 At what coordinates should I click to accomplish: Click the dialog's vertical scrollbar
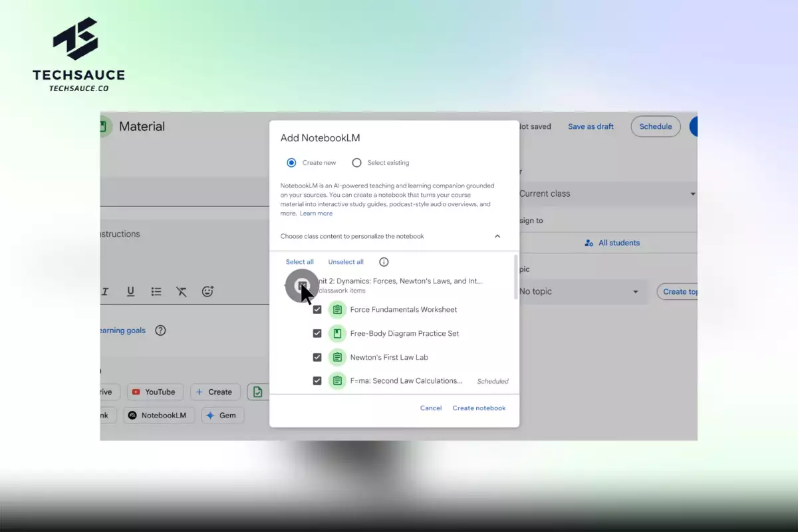(516, 277)
